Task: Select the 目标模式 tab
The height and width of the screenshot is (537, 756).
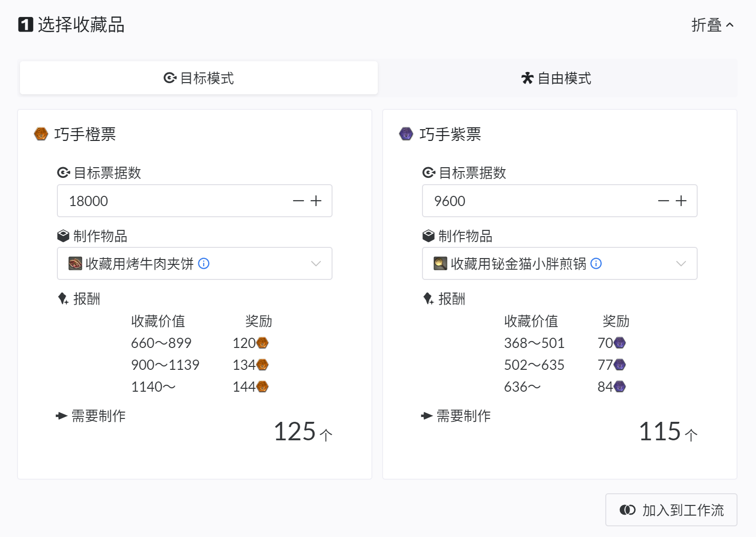Action: click(198, 78)
